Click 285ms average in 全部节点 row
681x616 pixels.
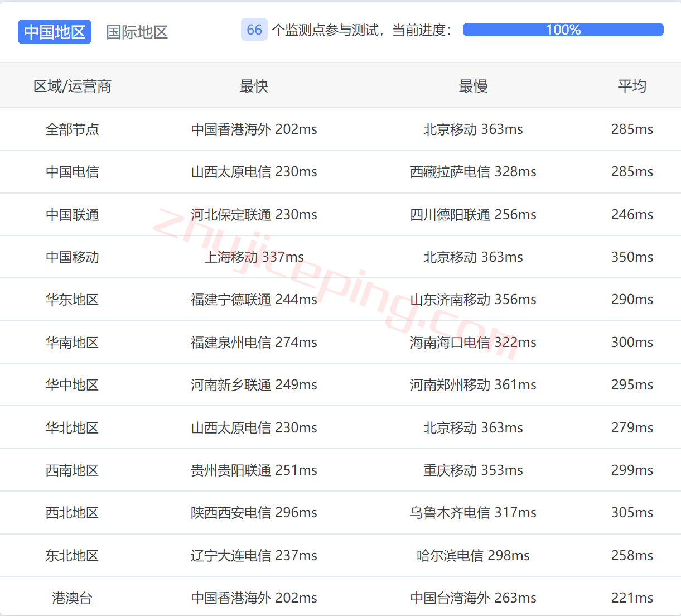(x=632, y=129)
